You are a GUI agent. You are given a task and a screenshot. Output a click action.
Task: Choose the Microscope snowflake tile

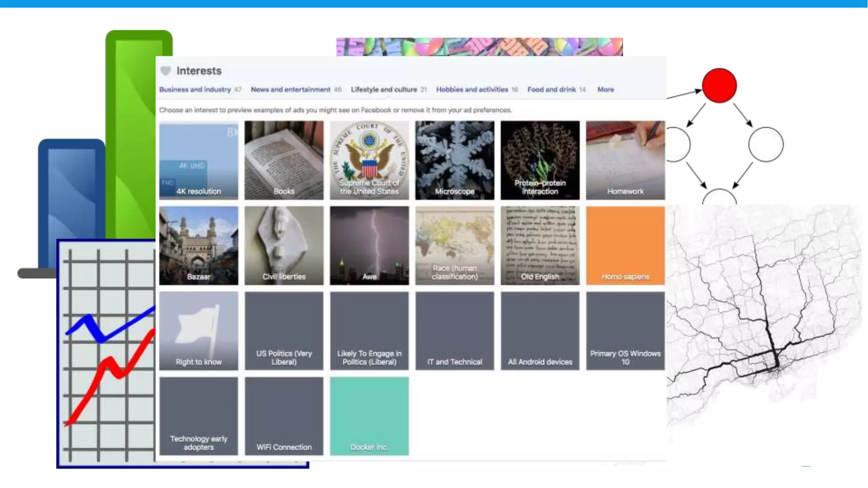(454, 160)
